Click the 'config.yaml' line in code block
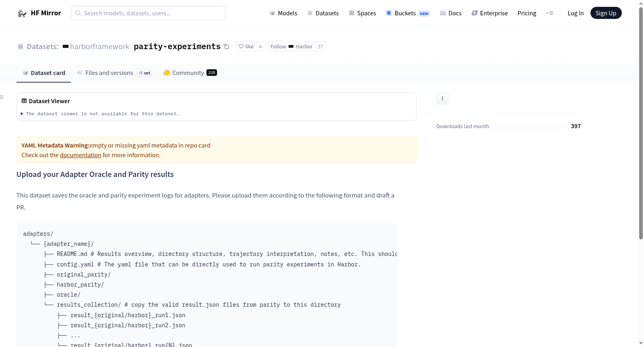Screen dimensions: 644x347 pyautogui.click(x=209, y=264)
